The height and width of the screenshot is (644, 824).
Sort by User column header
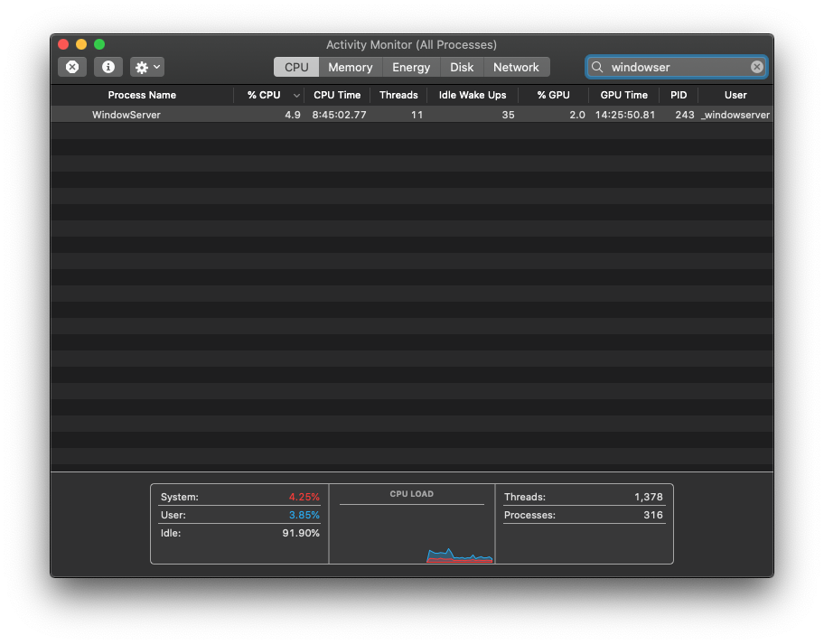(735, 95)
